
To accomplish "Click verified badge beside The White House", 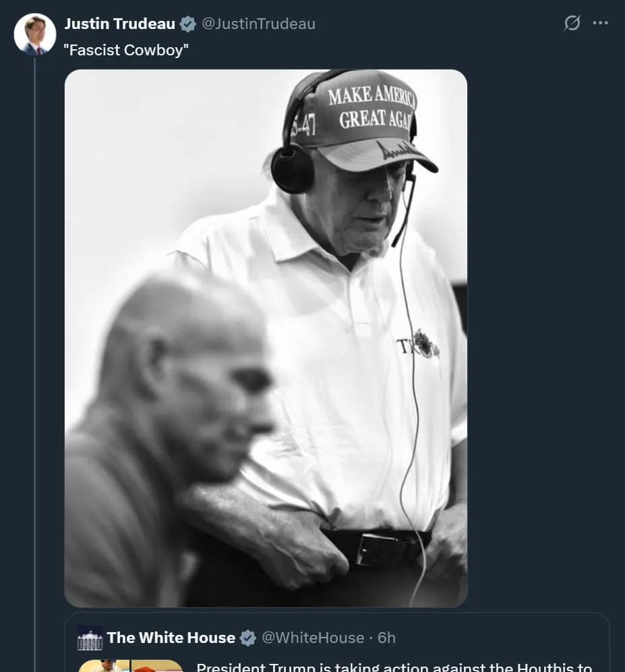I will pyautogui.click(x=248, y=638).
